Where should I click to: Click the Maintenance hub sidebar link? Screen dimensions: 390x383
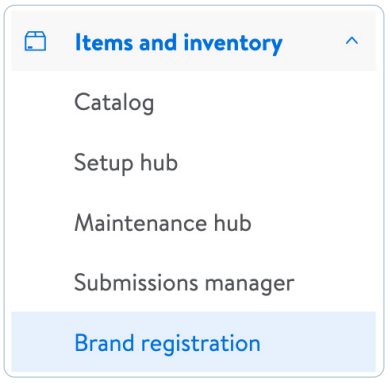click(163, 223)
